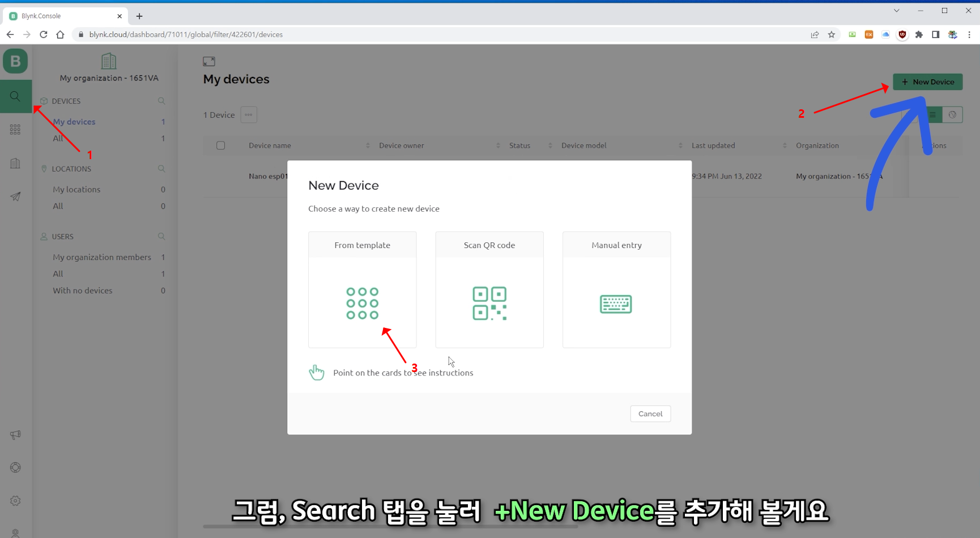Click the + New Device button
The height and width of the screenshot is (538, 980).
(x=928, y=82)
